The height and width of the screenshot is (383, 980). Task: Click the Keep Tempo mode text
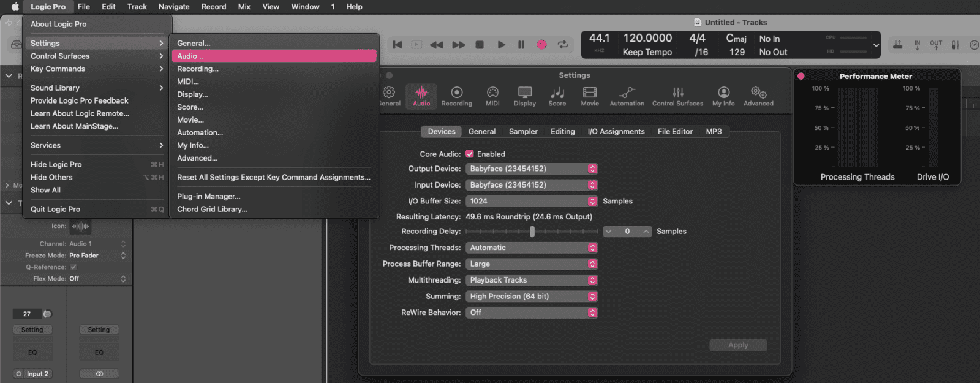coord(647,52)
